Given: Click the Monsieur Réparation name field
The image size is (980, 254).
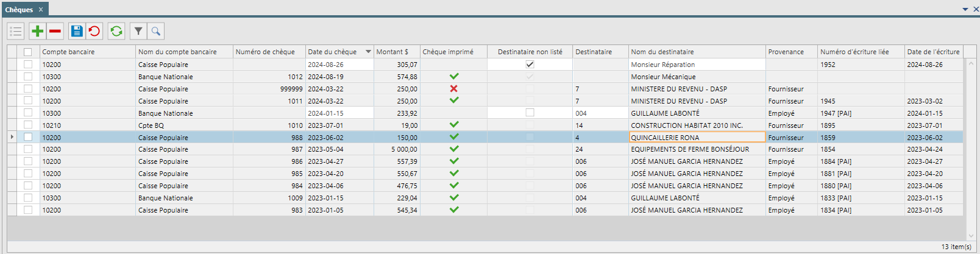Looking at the screenshot, I should 697,64.
